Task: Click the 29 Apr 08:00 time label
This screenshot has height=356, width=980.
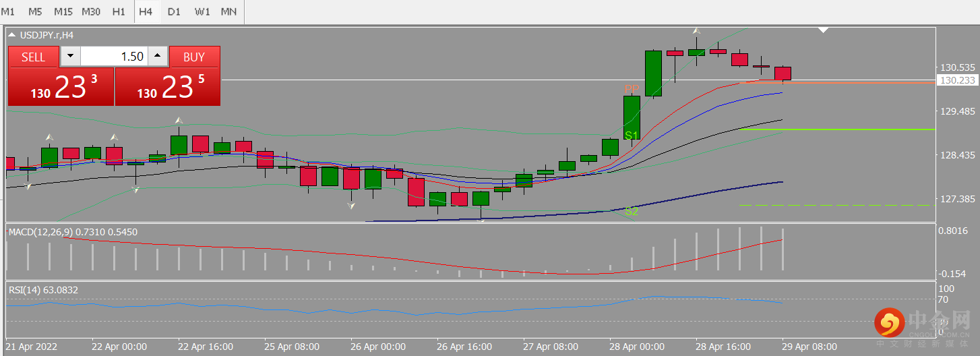Action: pos(809,347)
